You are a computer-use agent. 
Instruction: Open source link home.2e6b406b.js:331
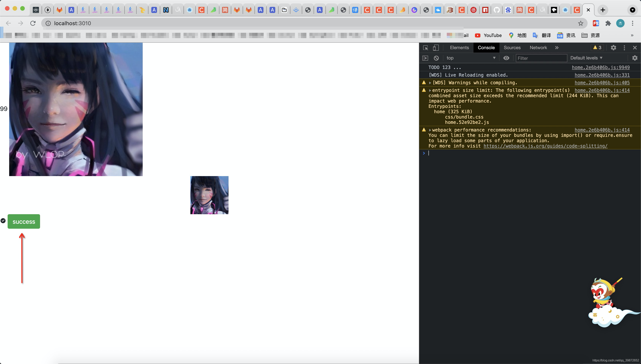[x=602, y=75]
